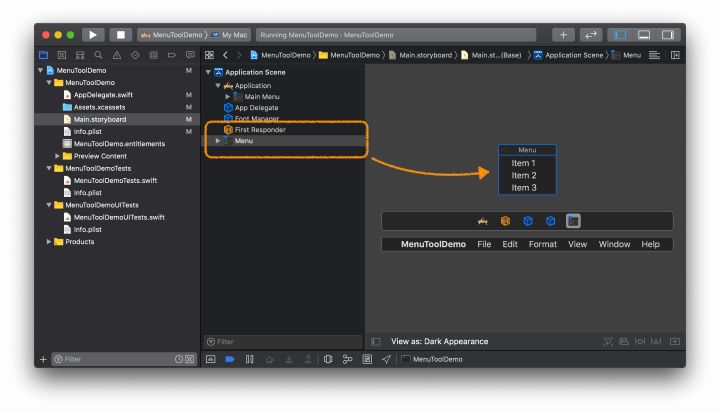Viewport: 720px width, 413px height.
Task: Add an editor on the right
Action: coord(675,55)
